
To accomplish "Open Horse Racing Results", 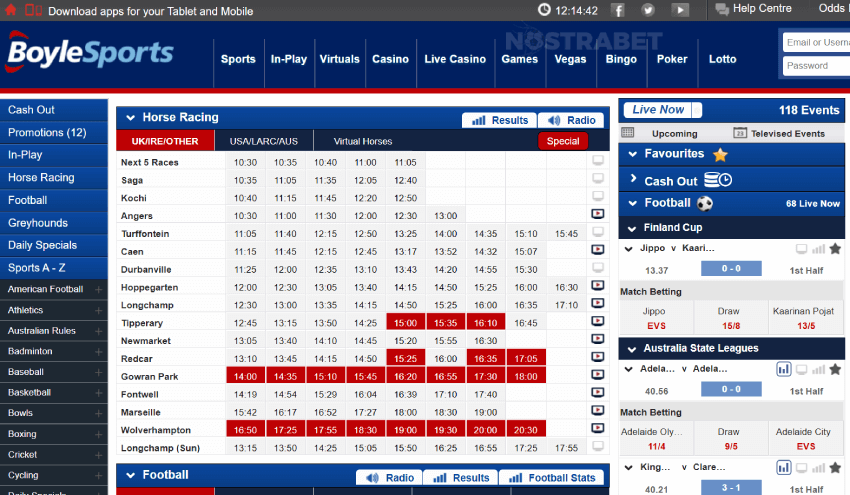I will pos(499,120).
